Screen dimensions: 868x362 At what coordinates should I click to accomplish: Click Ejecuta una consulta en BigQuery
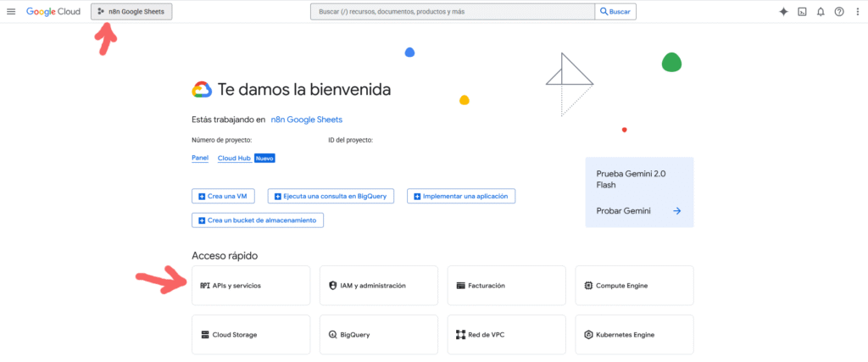(x=331, y=196)
